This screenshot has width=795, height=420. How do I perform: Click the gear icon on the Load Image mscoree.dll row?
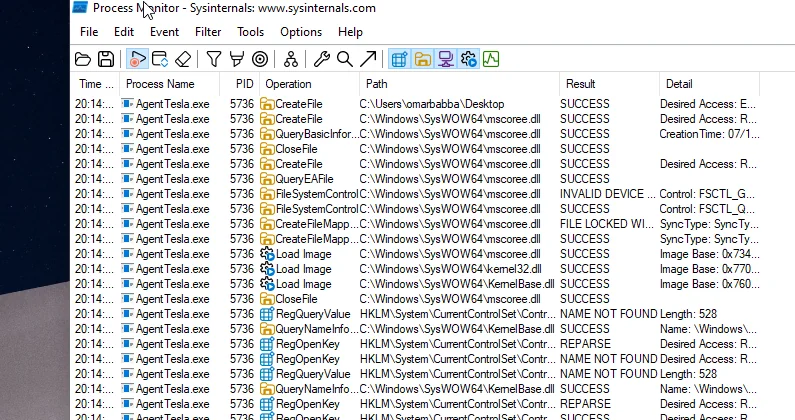pyautogui.click(x=267, y=254)
